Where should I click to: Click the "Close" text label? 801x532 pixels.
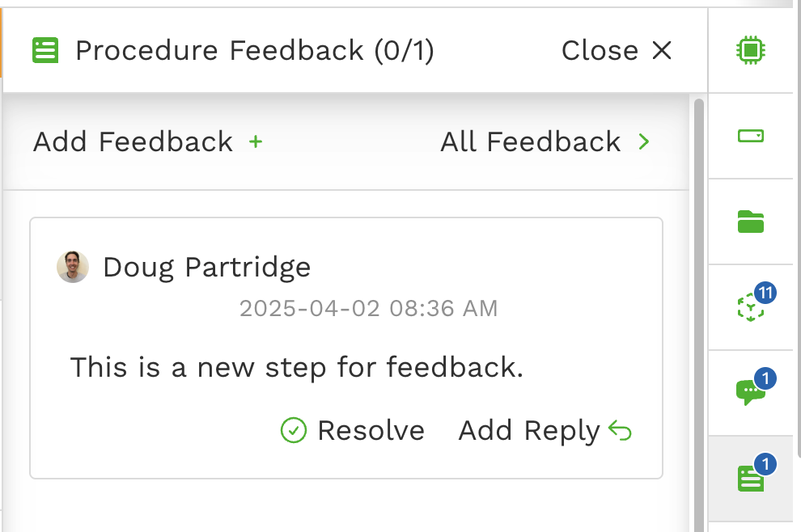(600, 51)
